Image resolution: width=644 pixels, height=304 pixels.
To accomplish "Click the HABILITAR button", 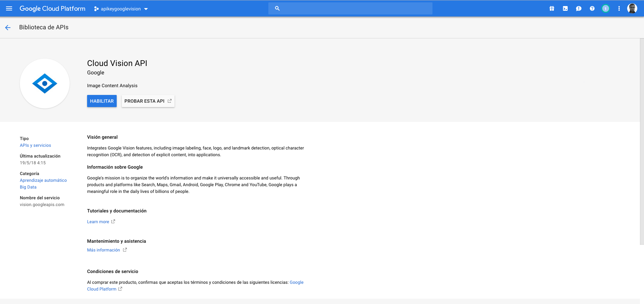I will coord(102,101).
